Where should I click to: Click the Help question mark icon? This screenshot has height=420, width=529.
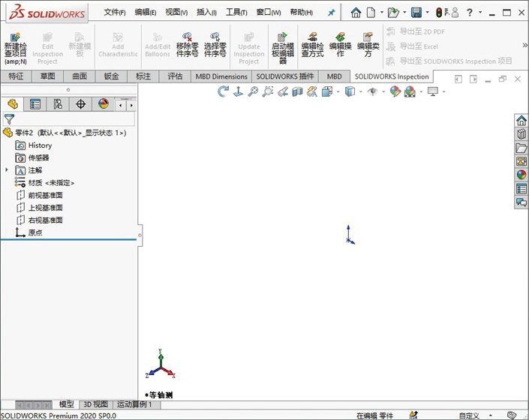(x=469, y=13)
